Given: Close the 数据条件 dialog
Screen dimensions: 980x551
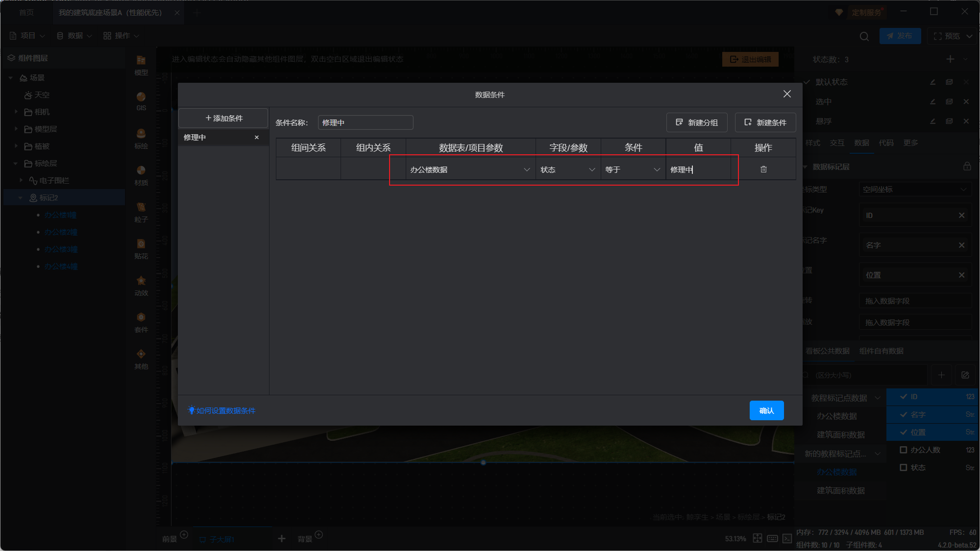Looking at the screenshot, I should pyautogui.click(x=787, y=94).
